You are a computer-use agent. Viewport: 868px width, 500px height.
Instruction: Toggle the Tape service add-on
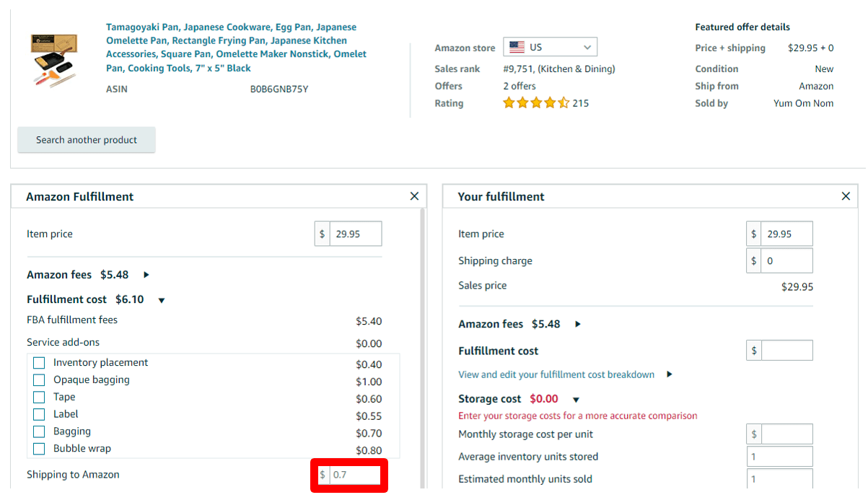39,398
